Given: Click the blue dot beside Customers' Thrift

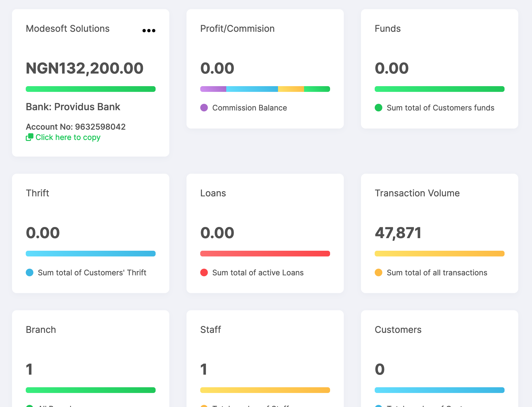Looking at the screenshot, I should pyautogui.click(x=29, y=272).
